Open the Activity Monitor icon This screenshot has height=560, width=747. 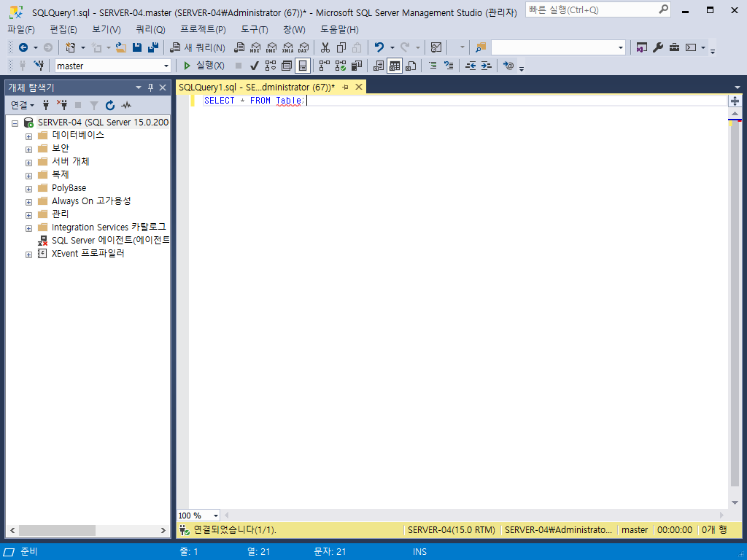[436, 47]
